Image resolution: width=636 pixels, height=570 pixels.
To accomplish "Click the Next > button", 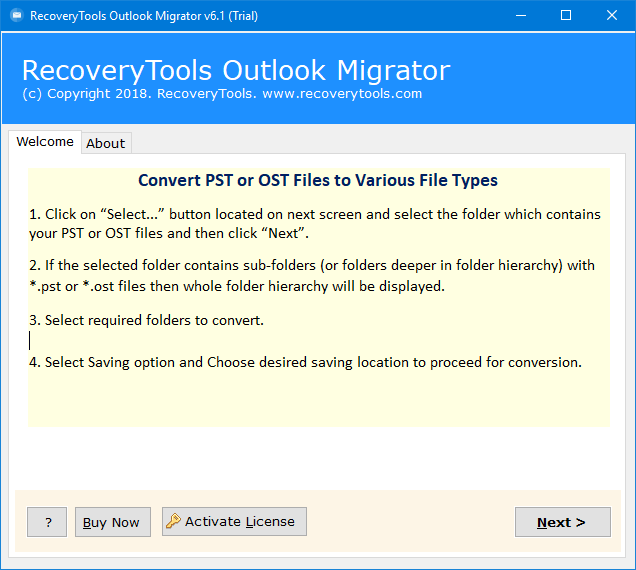I will click(563, 522).
